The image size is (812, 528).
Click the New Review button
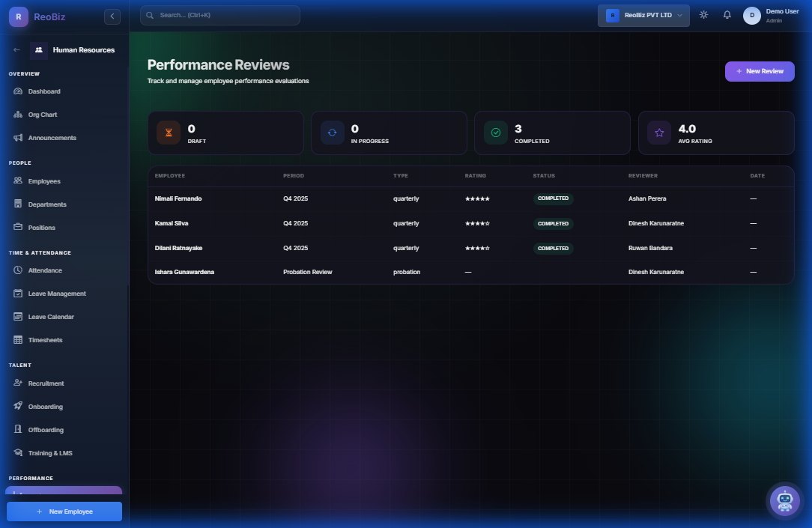tap(760, 71)
